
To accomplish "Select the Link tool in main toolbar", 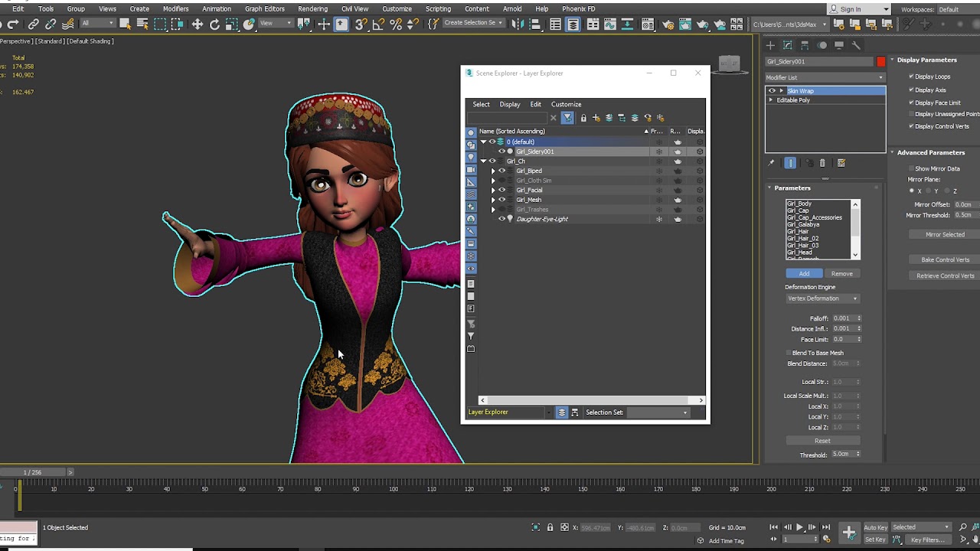I will click(x=34, y=24).
